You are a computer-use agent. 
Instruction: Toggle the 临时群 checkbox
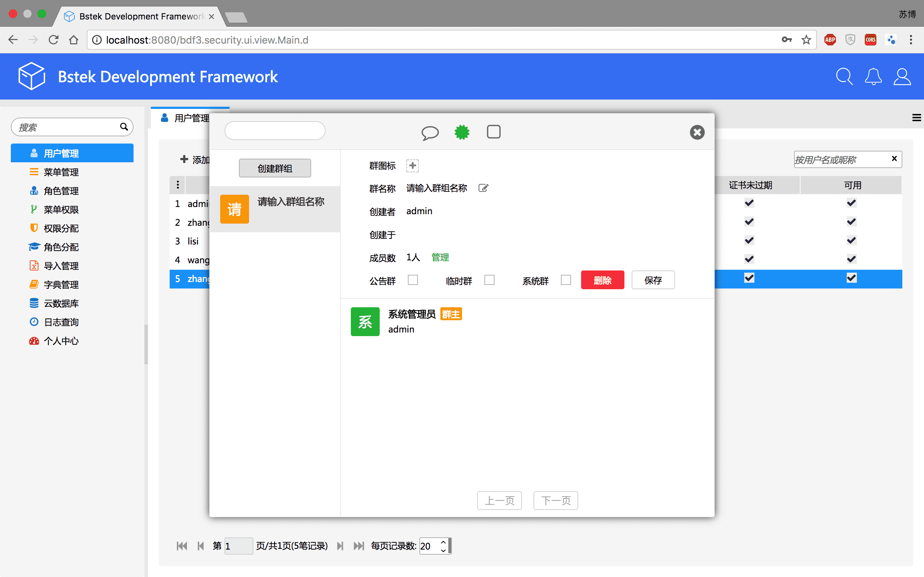[489, 280]
